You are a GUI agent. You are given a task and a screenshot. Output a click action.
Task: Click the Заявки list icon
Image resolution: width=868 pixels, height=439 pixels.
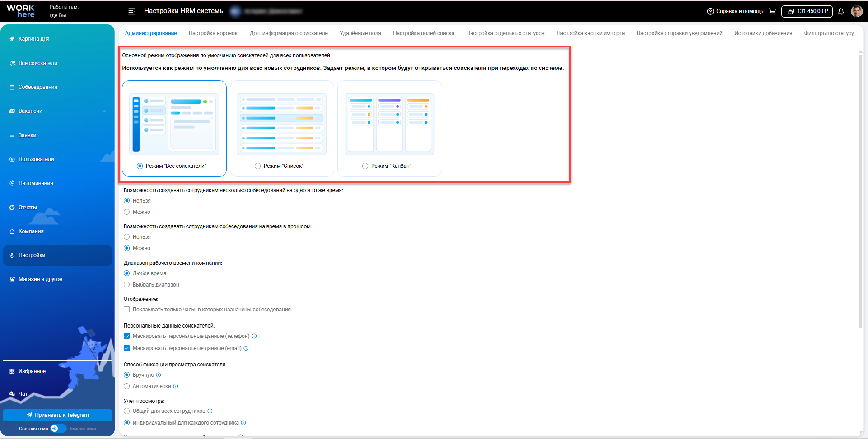(x=12, y=135)
